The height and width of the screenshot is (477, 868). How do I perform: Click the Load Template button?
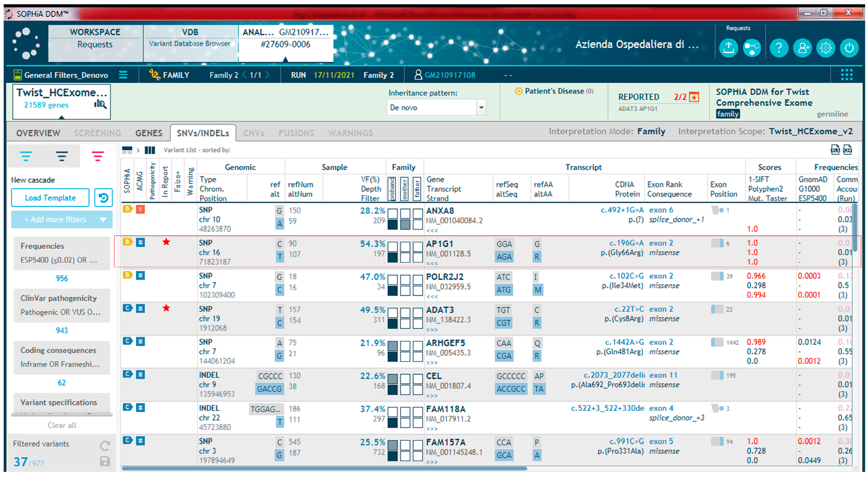(50, 198)
